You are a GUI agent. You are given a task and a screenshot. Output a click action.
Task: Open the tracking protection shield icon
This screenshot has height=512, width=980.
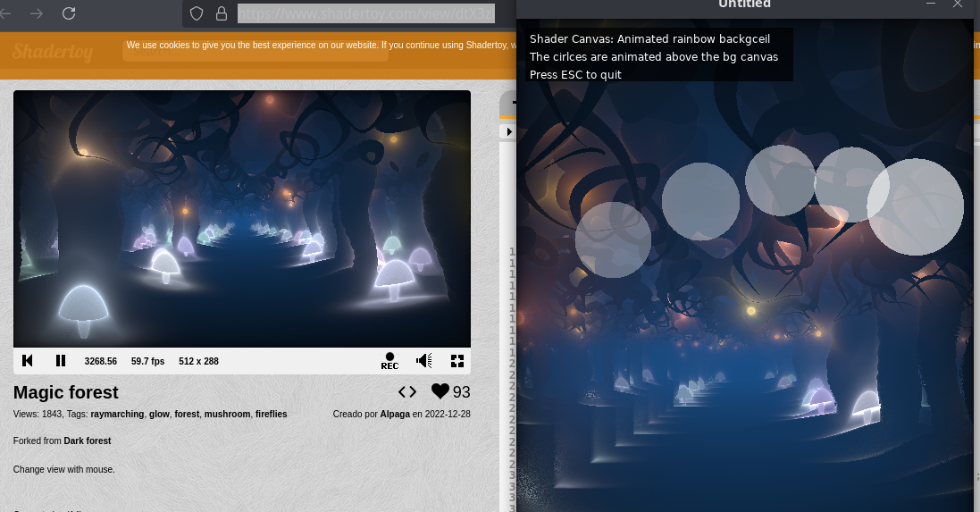(197, 13)
